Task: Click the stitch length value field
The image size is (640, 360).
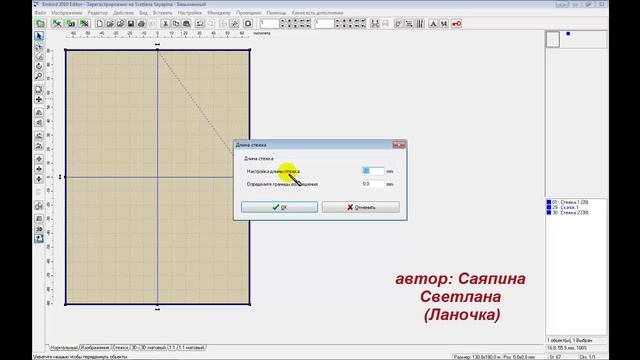Action: coord(373,171)
